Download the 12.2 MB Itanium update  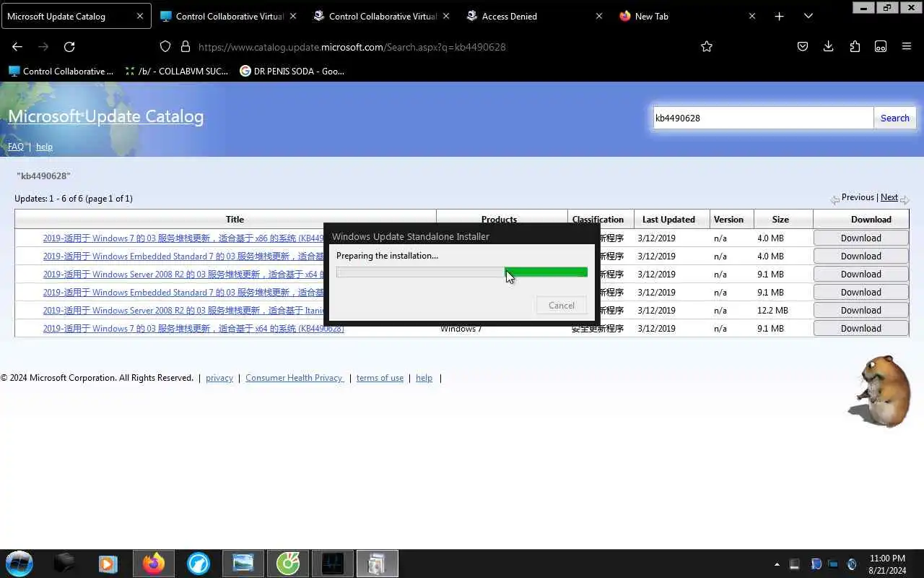(860, 310)
